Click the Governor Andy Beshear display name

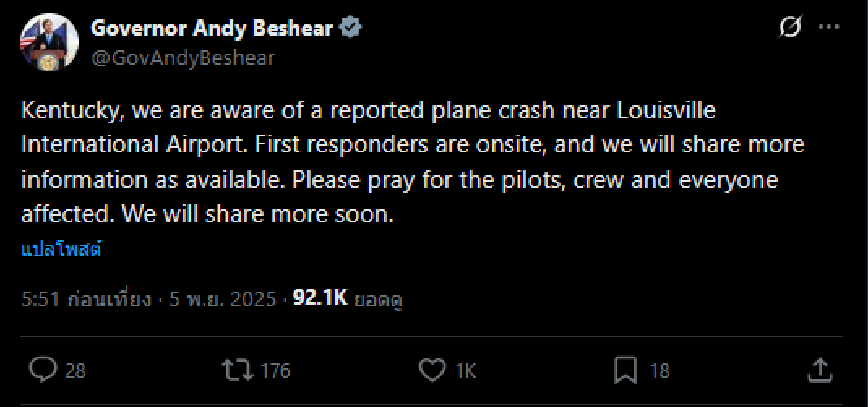[213, 28]
